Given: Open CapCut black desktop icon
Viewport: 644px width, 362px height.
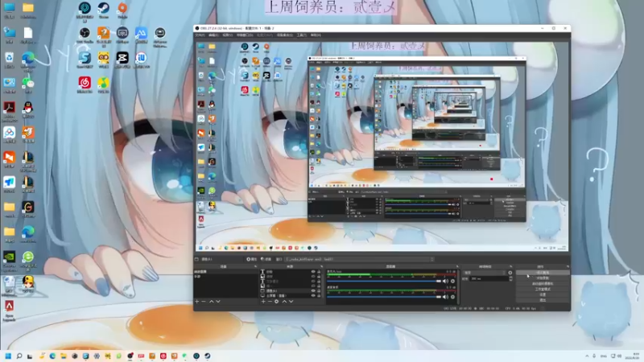Looking at the screenshot, I should (x=122, y=60).
